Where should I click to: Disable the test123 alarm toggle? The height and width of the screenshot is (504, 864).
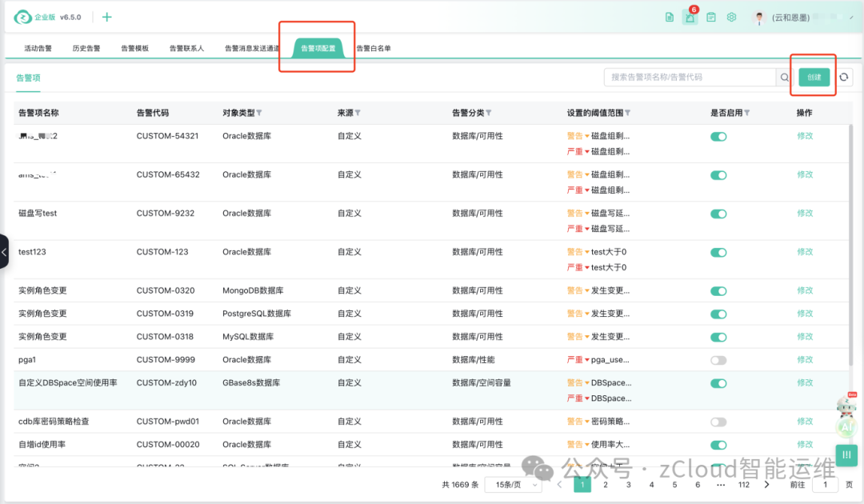pyautogui.click(x=718, y=252)
